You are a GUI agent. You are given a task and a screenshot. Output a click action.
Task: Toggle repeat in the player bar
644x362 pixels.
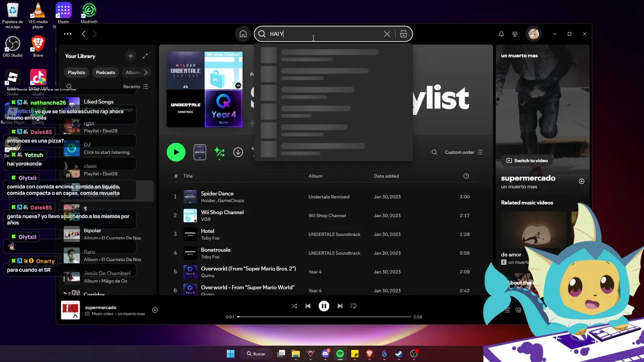tap(354, 306)
